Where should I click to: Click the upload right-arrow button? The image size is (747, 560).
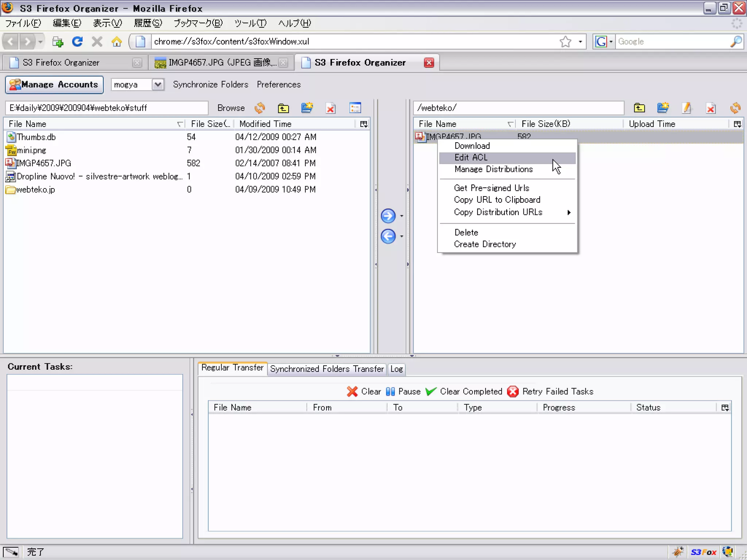click(388, 216)
